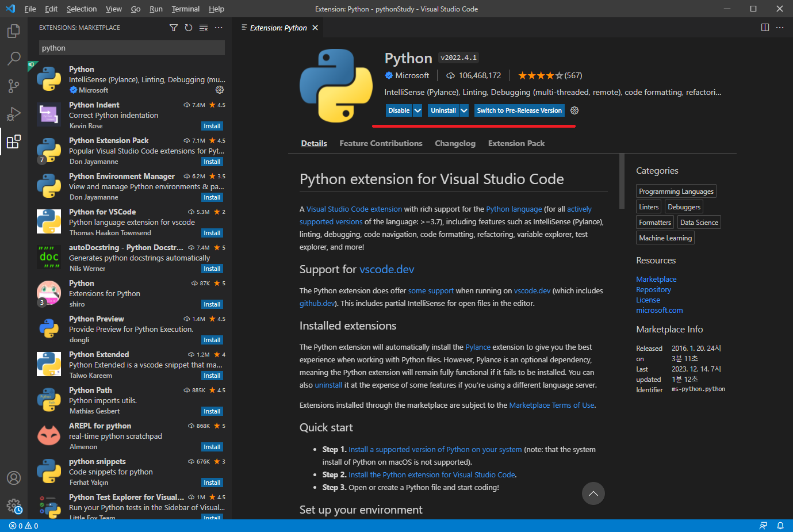Install autoDocstring extension
793x532 pixels.
tap(212, 269)
